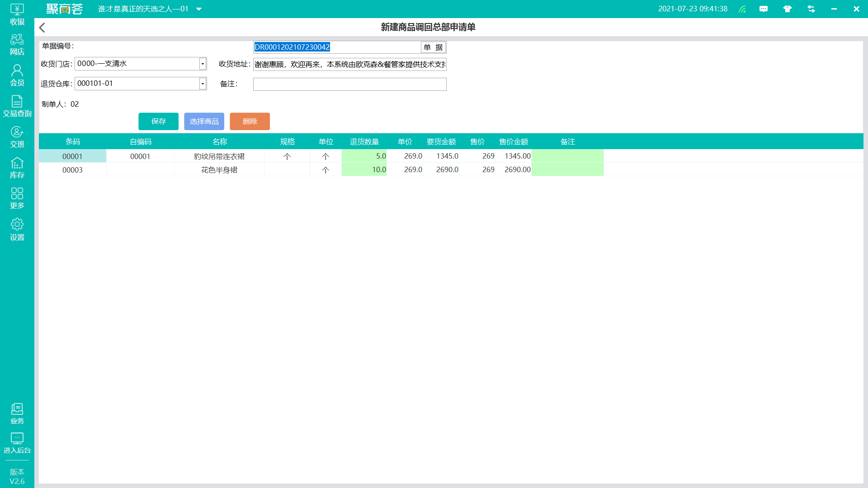Go to the 会员 member section
The image size is (868, 488).
17,75
